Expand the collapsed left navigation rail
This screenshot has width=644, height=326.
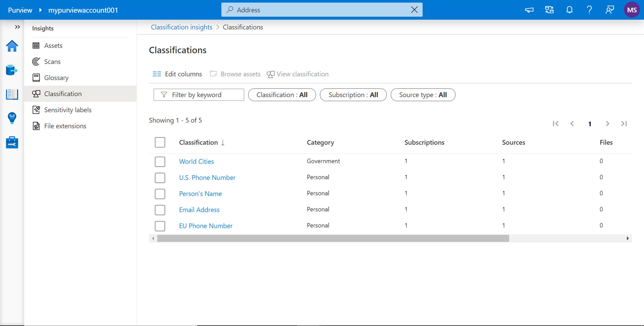click(17, 27)
